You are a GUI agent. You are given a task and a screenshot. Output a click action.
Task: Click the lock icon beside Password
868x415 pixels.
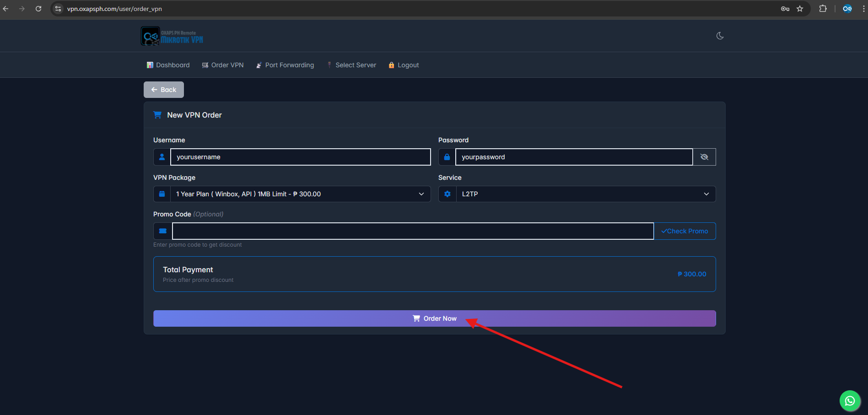pos(447,157)
